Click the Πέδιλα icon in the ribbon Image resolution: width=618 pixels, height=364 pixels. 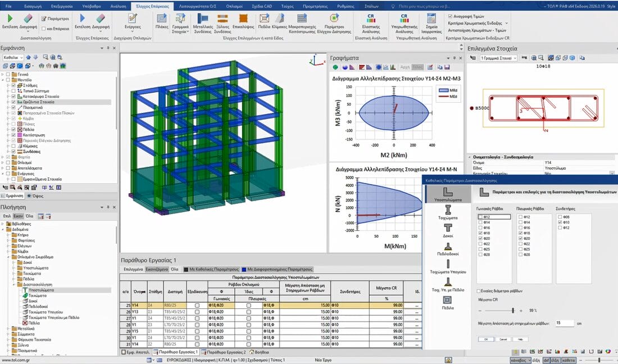point(263,22)
